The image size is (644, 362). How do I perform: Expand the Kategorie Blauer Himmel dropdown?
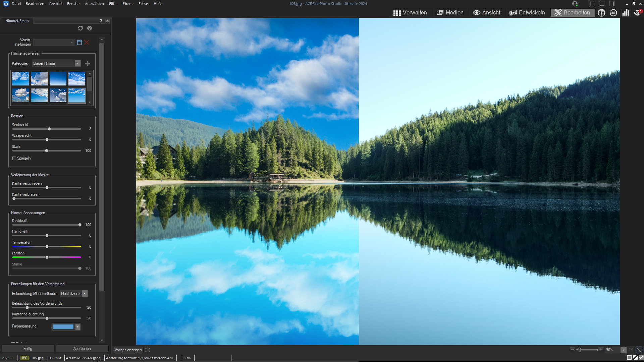tap(77, 63)
